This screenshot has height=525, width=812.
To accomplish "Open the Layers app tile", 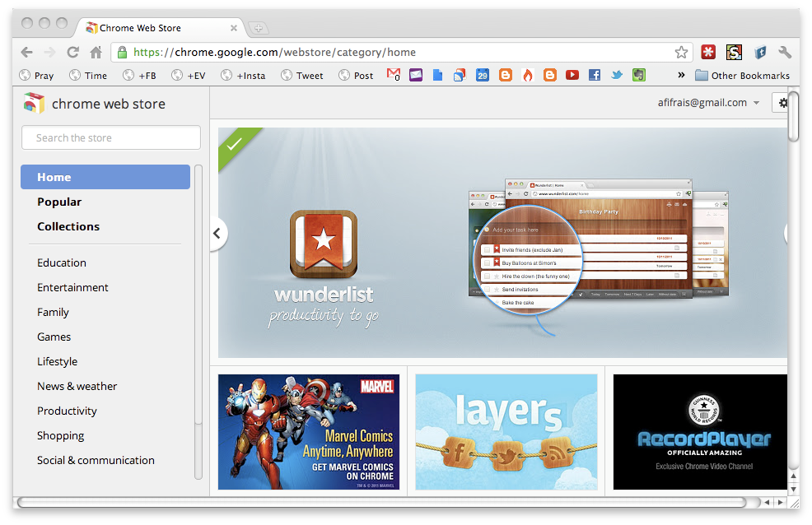I will (x=506, y=432).
